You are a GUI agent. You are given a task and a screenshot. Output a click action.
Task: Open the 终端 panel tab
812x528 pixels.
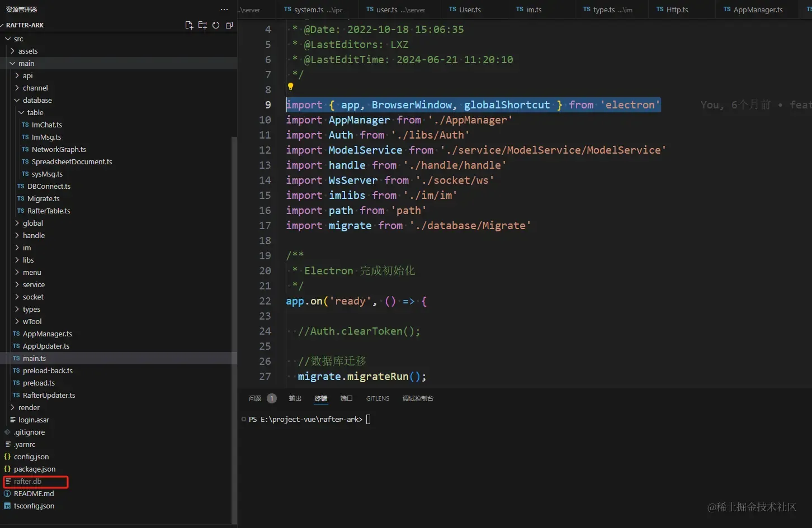pos(321,398)
